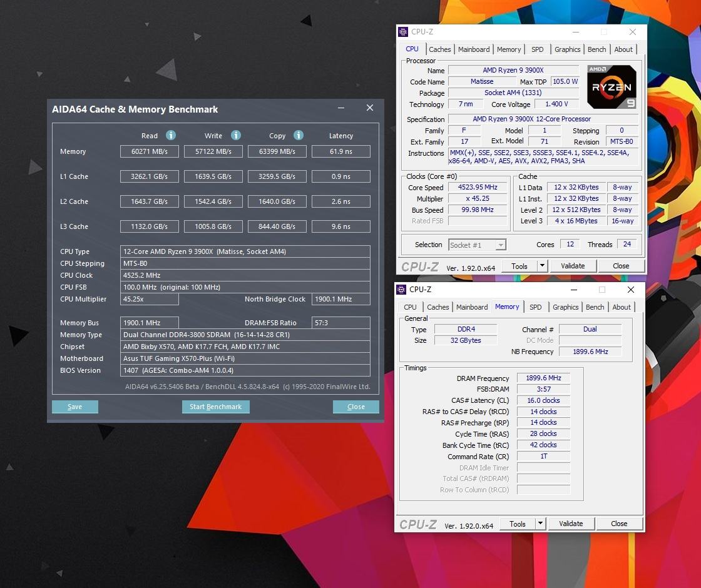Click Command Rate 1T value

click(543, 456)
